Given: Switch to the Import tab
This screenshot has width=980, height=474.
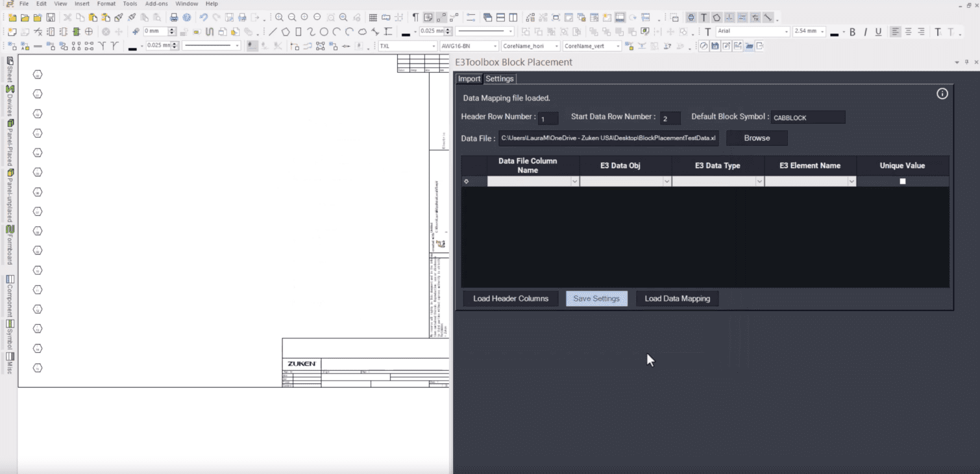Looking at the screenshot, I should pos(469,79).
